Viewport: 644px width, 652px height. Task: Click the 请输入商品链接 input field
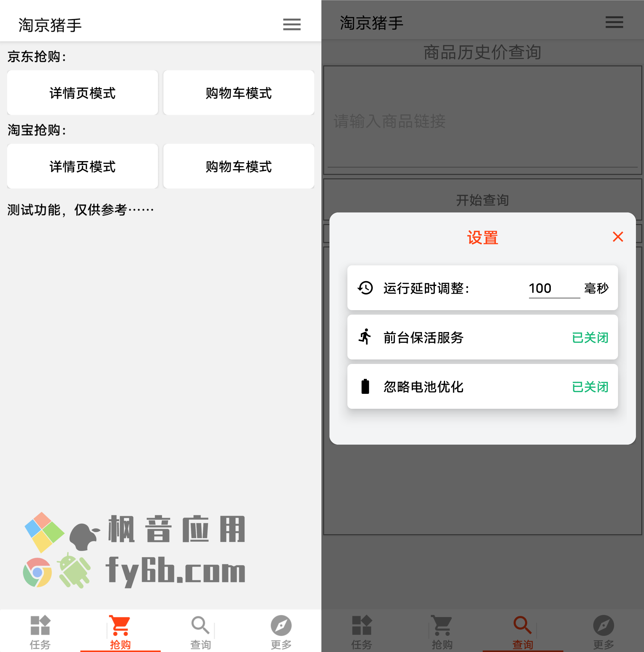tap(482, 120)
